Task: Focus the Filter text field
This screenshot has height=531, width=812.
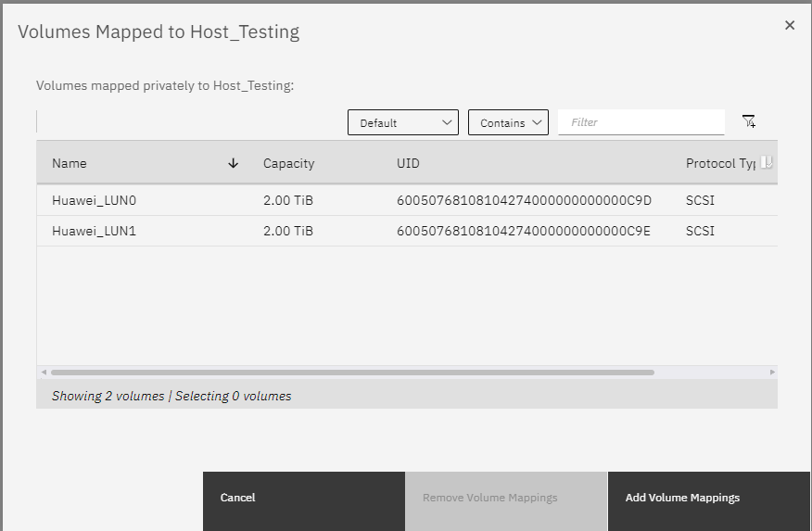Action: 641,122
